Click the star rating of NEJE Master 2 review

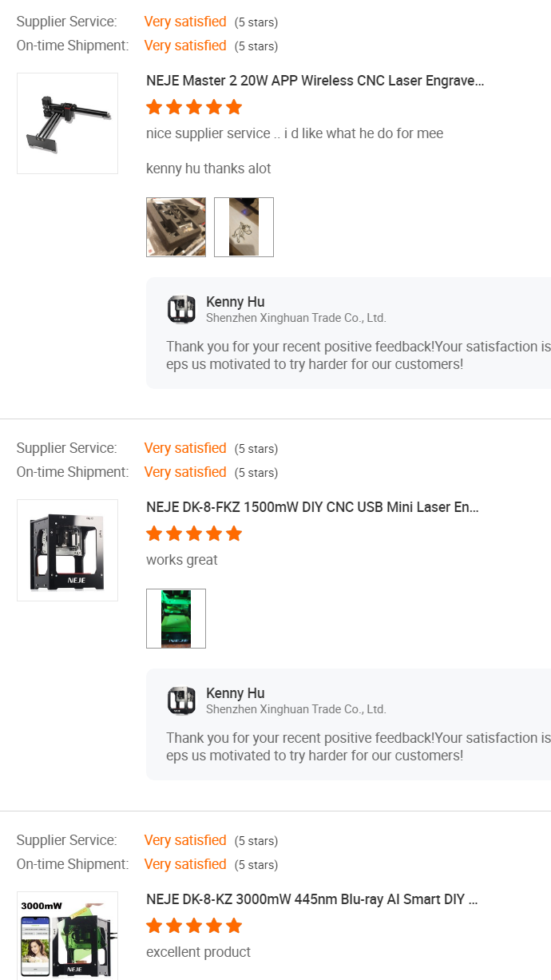tap(194, 107)
